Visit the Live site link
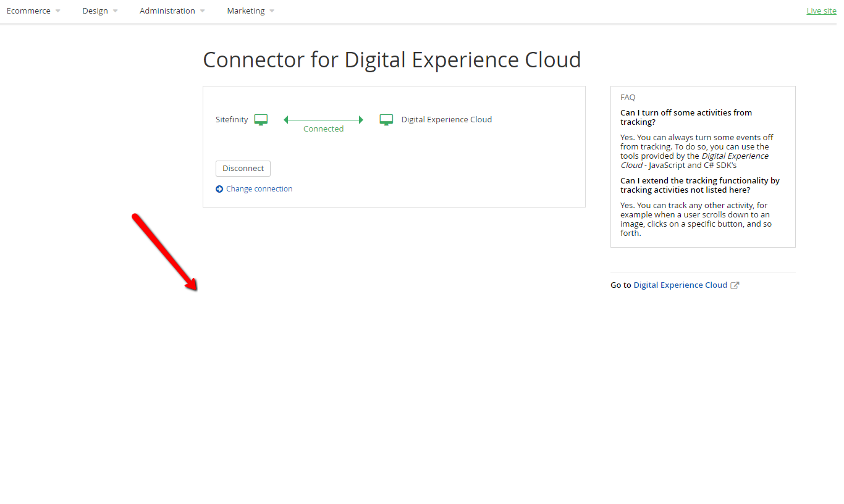Viewport: 844px width, 504px height. click(x=822, y=11)
